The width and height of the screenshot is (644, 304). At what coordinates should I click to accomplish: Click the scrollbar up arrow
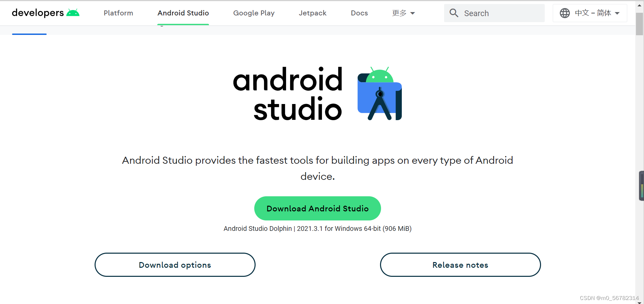(639, 5)
